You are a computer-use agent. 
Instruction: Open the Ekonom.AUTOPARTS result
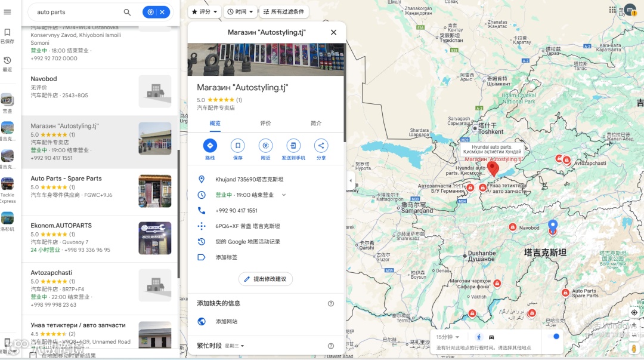[x=100, y=238]
